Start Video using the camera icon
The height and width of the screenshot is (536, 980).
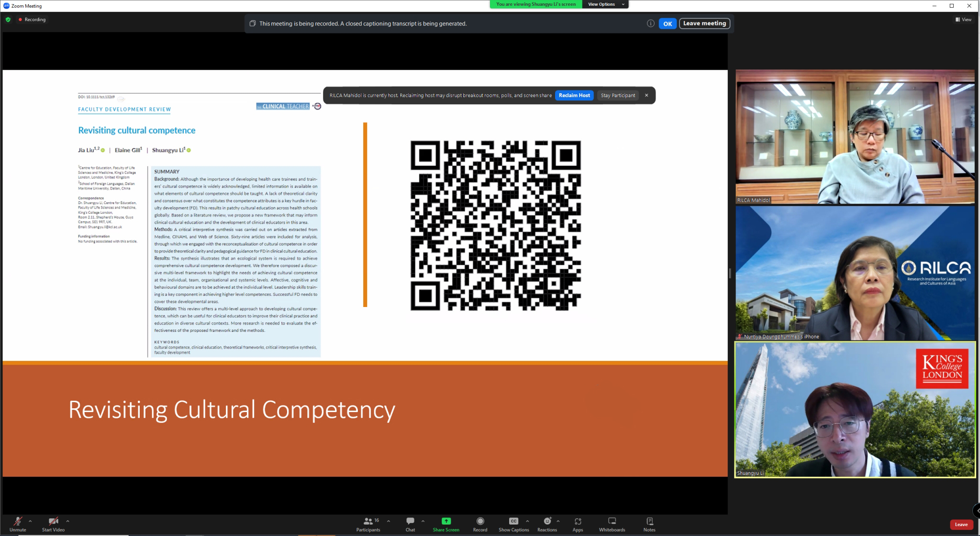pyautogui.click(x=53, y=521)
